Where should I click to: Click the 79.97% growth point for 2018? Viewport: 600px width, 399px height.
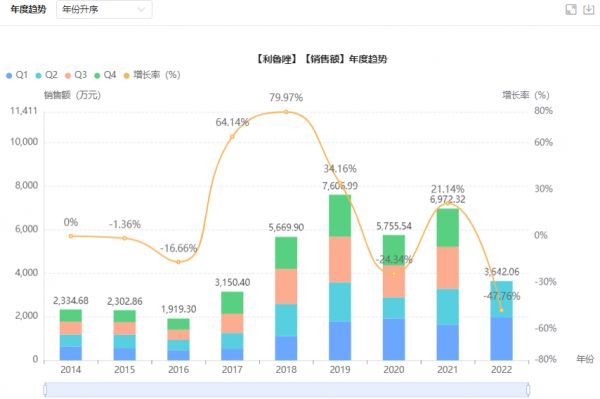[286, 112]
